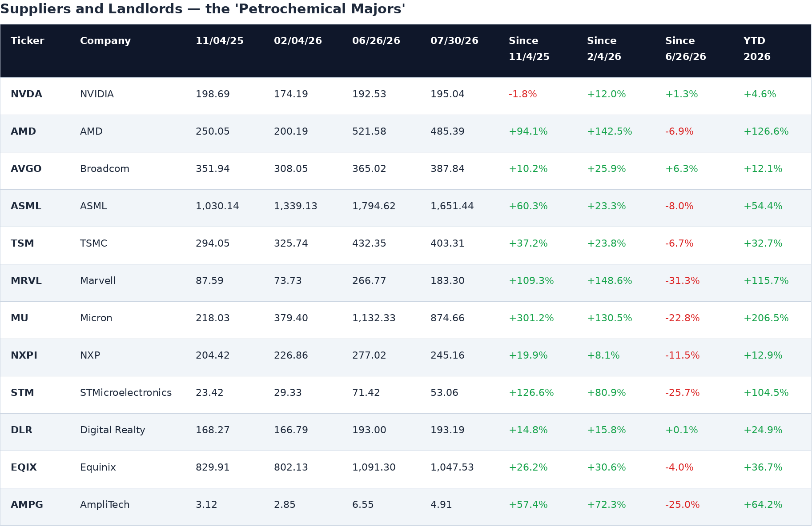Click Broadcom's 387.84 price

[447, 169]
